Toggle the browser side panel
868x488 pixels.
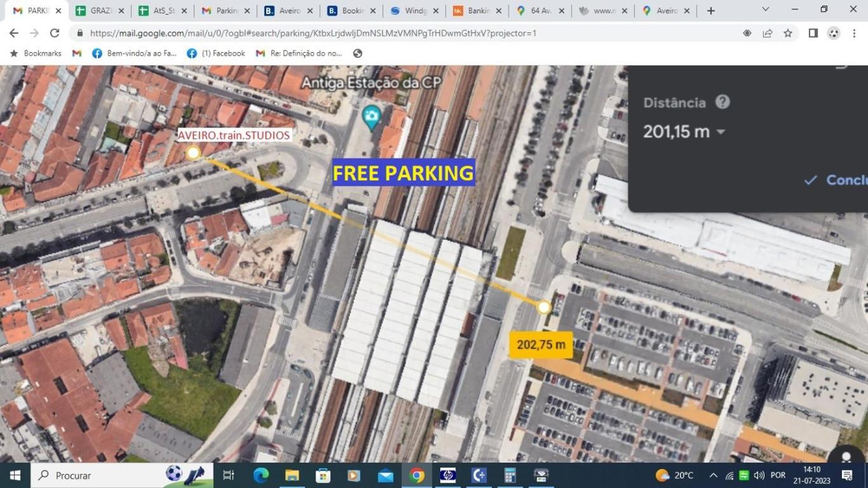pyautogui.click(x=813, y=33)
